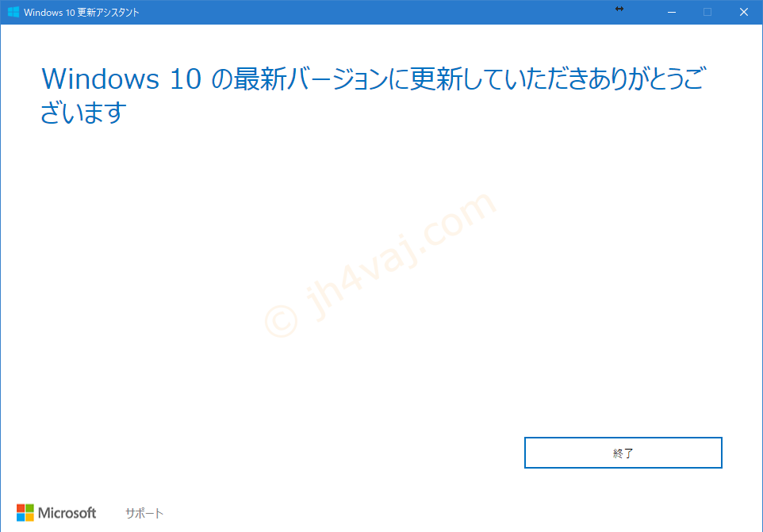Click the Microsoft four-color logo icon
Image resolution: width=763 pixels, height=532 pixels.
pos(25,512)
